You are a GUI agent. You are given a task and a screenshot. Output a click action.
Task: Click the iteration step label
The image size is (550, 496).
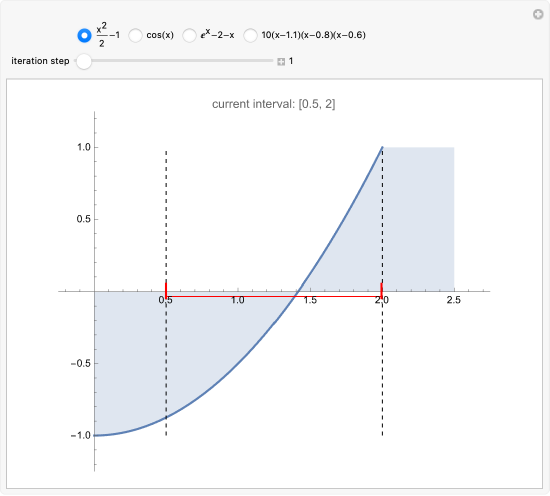tap(40, 61)
